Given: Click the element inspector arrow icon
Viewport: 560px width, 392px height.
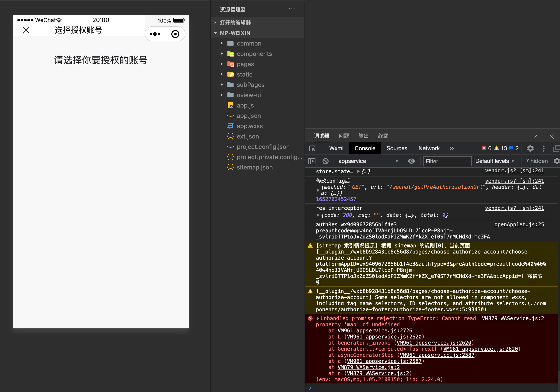Looking at the screenshot, I should (x=312, y=148).
